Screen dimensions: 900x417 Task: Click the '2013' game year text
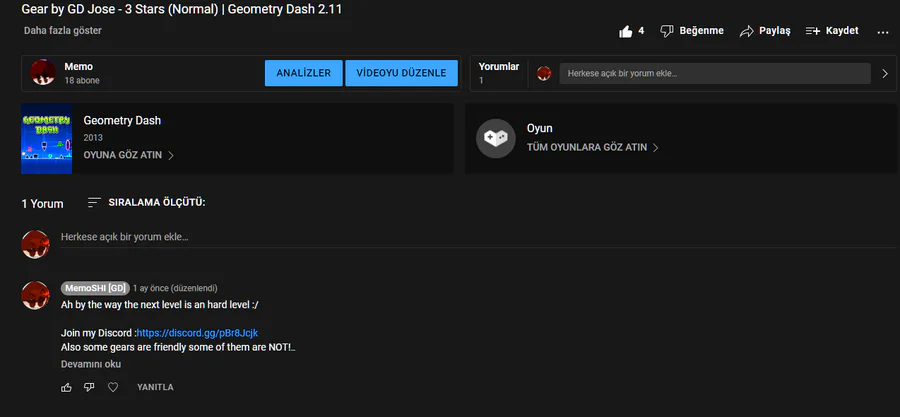93,138
